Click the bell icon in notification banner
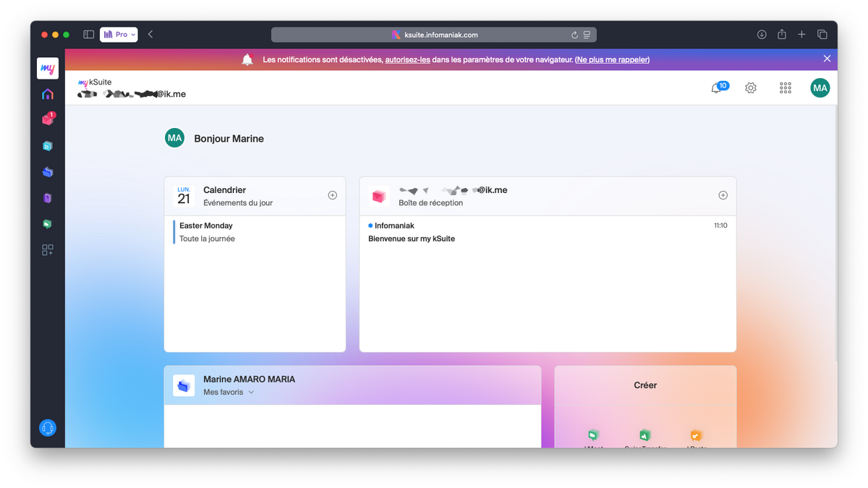 click(x=247, y=60)
